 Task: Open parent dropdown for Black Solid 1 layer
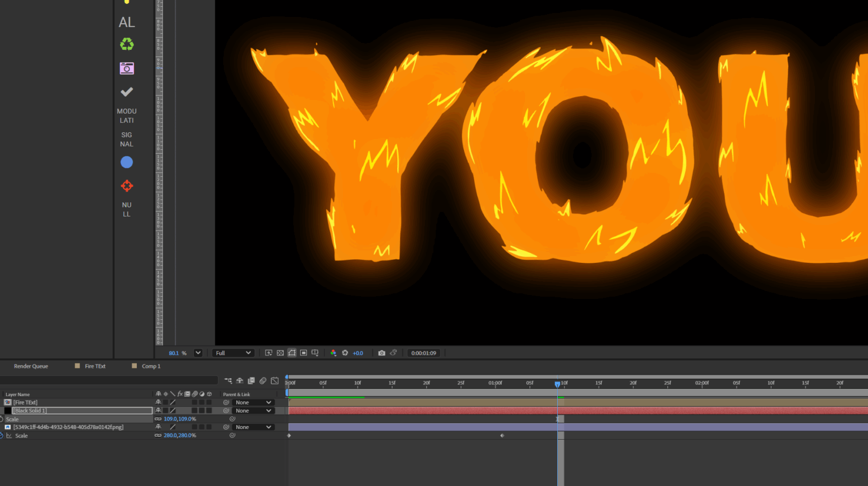(253, 411)
